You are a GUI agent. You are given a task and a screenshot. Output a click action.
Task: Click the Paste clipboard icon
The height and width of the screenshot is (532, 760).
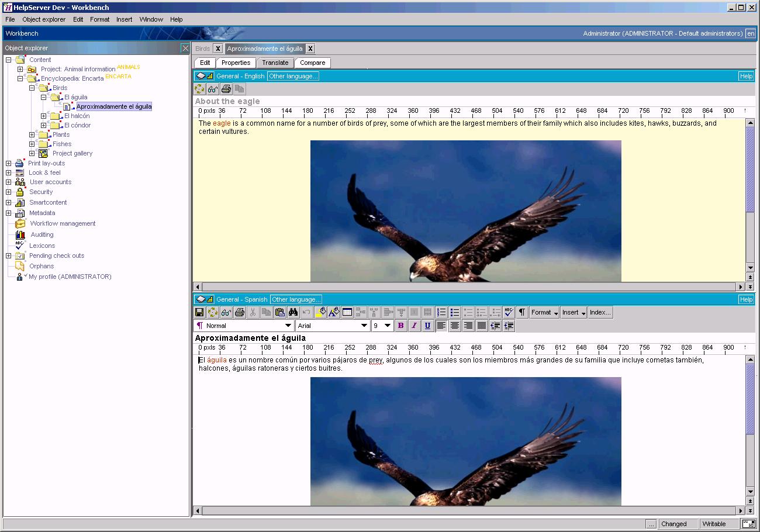pyautogui.click(x=280, y=313)
